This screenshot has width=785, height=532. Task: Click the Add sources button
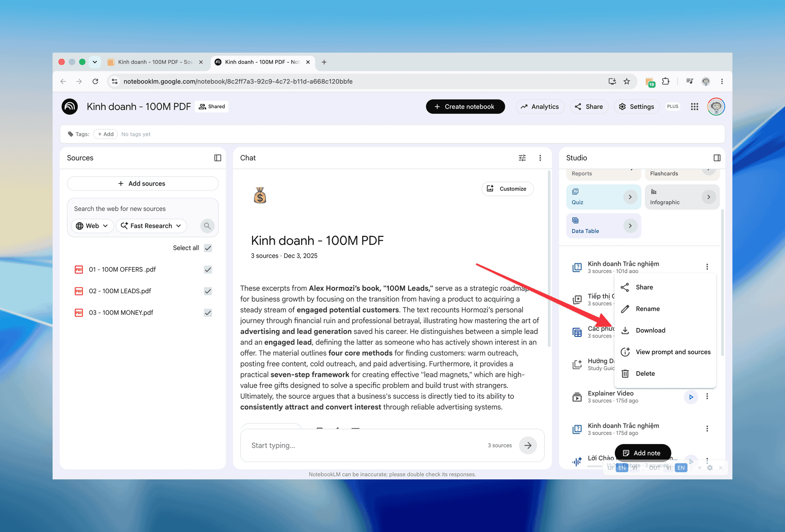coord(143,184)
